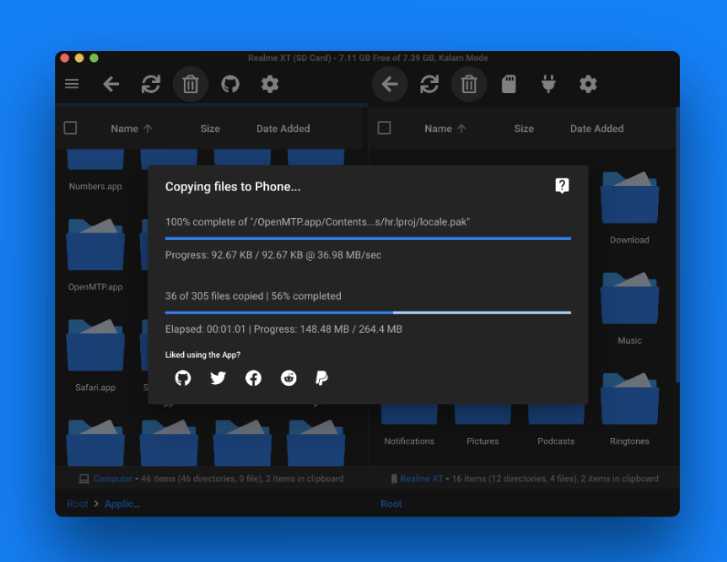The image size is (727, 562).
Task: Open the help icon in copy dialog
Action: click(562, 185)
